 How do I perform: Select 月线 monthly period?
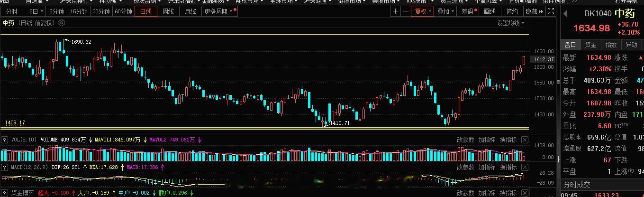pos(190,11)
